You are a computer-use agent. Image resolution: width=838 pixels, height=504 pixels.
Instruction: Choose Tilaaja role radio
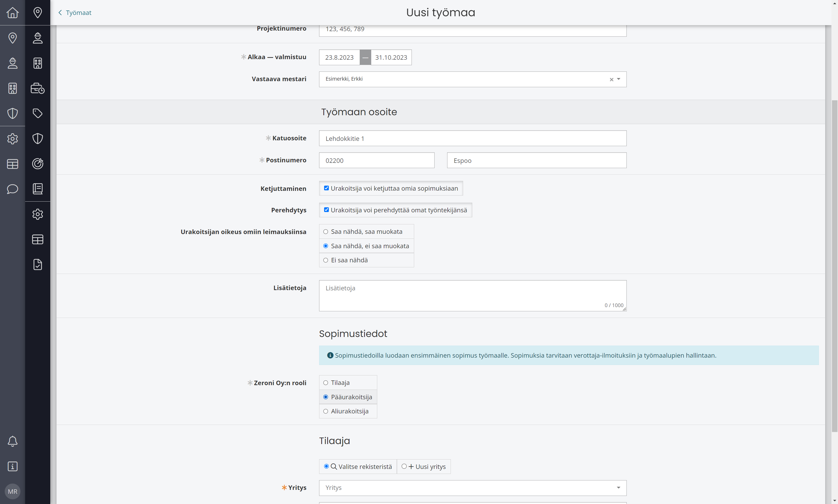click(x=348, y=383)
